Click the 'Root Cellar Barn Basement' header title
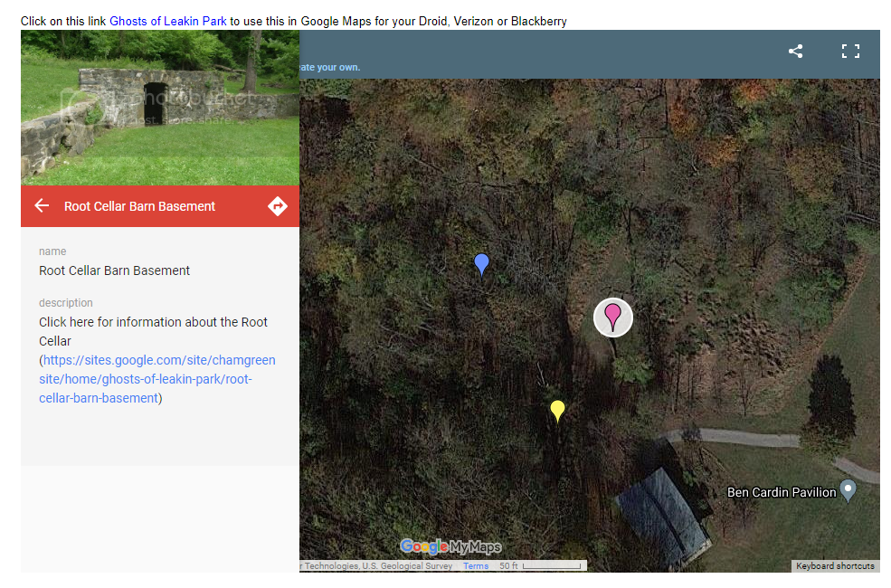The image size is (891, 588). [x=140, y=206]
